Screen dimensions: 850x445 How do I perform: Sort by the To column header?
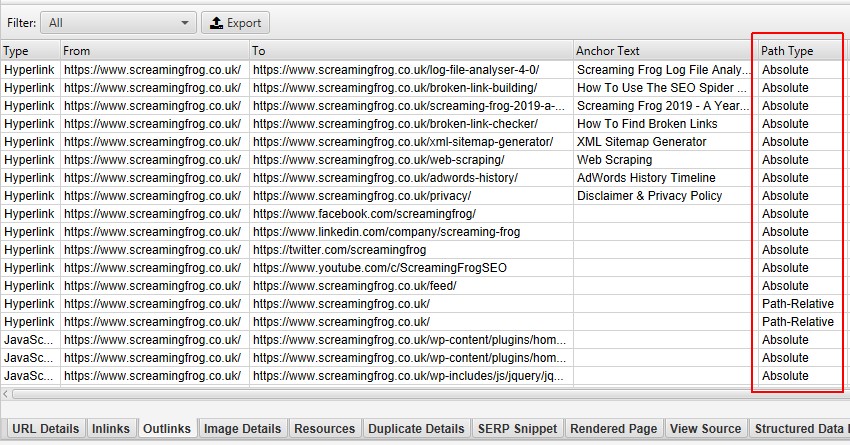[x=410, y=51]
